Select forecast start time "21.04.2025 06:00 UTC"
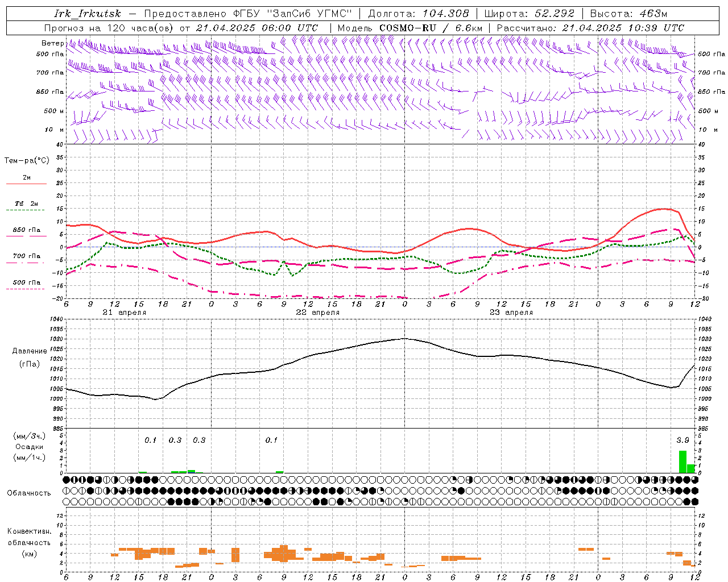Viewport: 728px width, 582px height. [257, 28]
